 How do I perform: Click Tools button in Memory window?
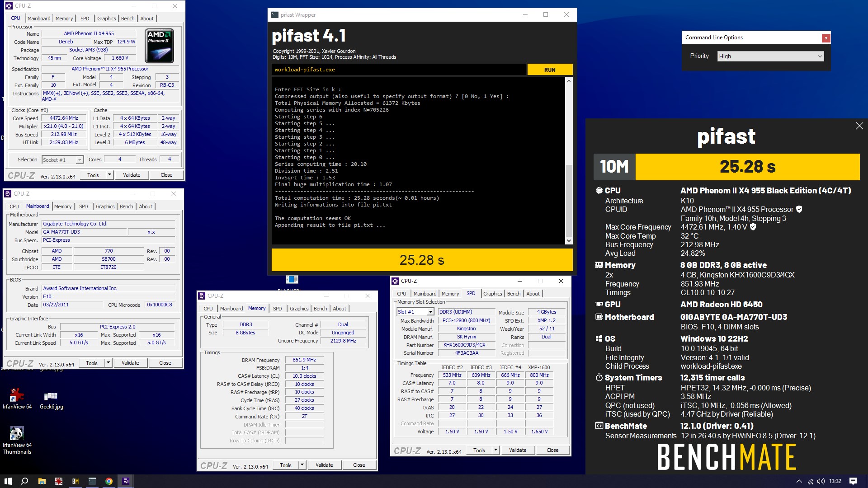click(286, 465)
